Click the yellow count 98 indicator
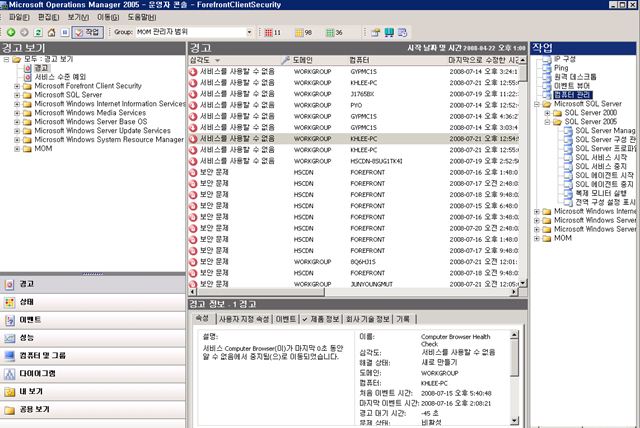This screenshot has width=640, height=428. [303, 33]
